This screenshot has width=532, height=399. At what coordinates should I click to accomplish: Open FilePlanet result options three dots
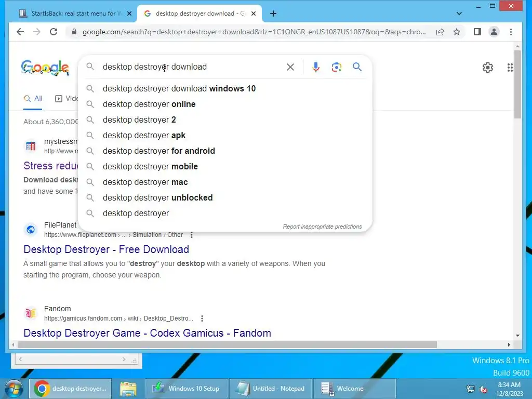(192, 235)
